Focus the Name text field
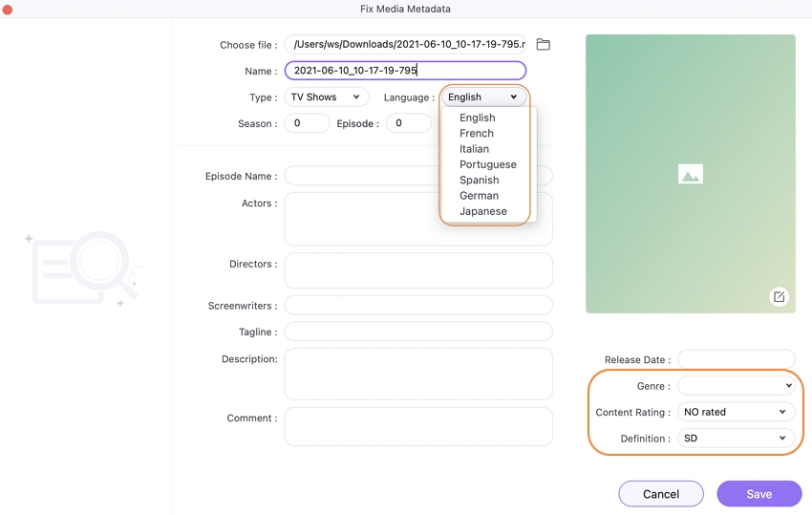The height and width of the screenshot is (515, 812). [x=405, y=71]
